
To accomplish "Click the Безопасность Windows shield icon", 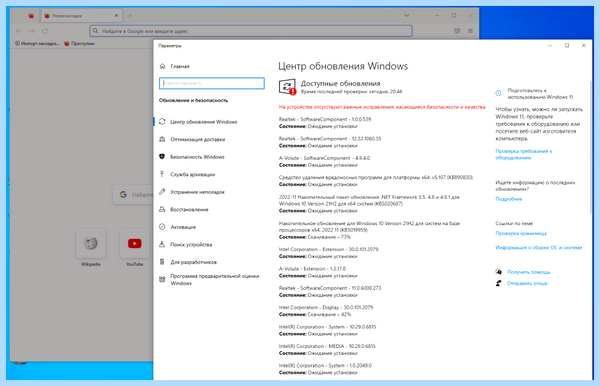I will tap(162, 157).
